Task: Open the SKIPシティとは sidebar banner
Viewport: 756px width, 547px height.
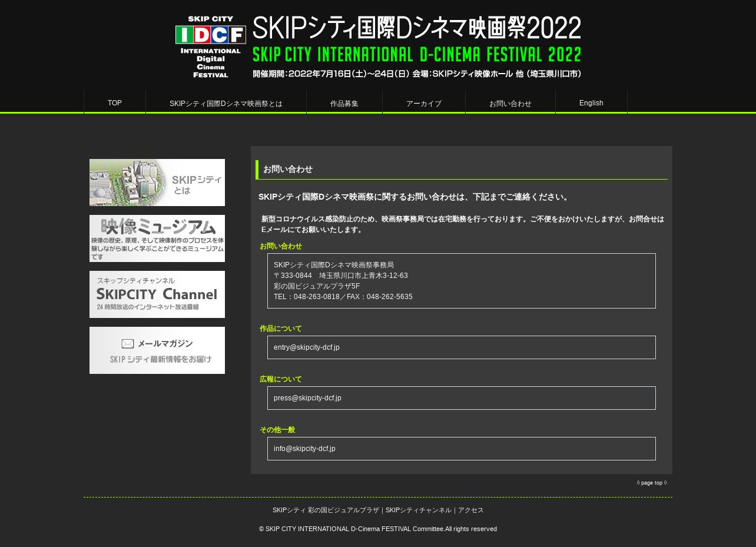Action: (157, 183)
